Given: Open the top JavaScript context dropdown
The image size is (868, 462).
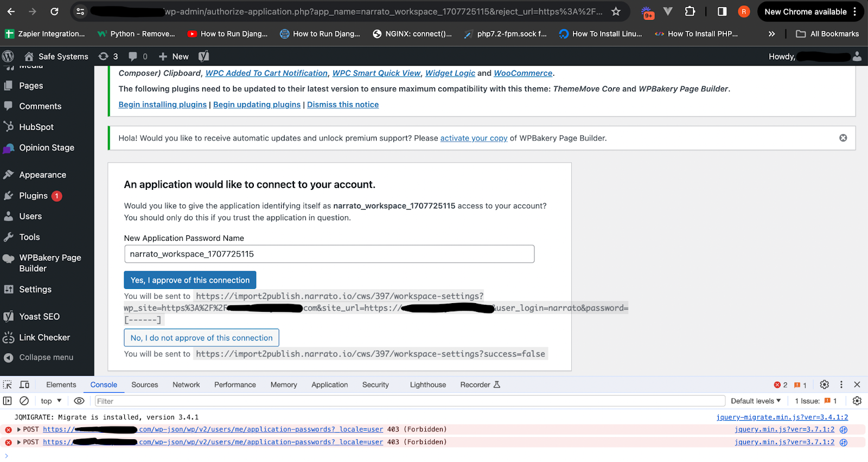Looking at the screenshot, I should [x=51, y=401].
